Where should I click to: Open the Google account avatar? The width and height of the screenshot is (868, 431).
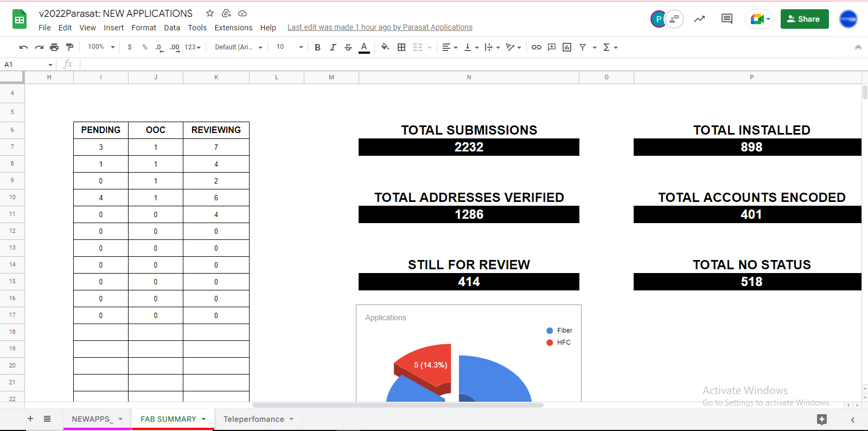(x=848, y=19)
